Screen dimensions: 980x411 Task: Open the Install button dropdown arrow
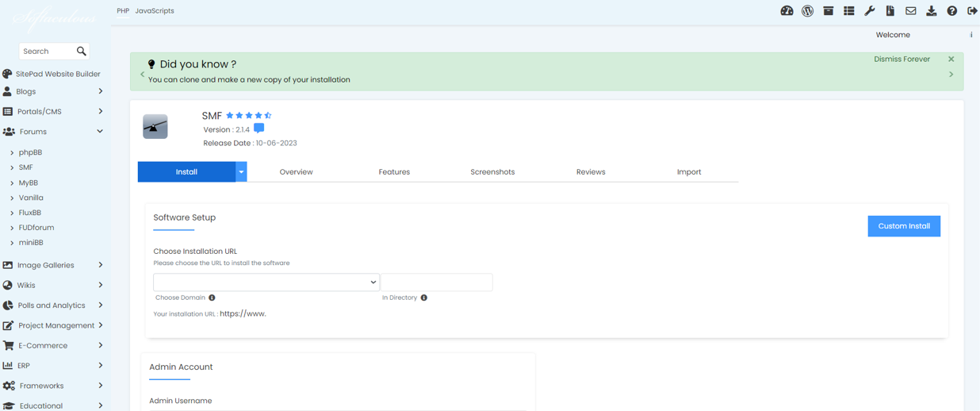(x=241, y=172)
